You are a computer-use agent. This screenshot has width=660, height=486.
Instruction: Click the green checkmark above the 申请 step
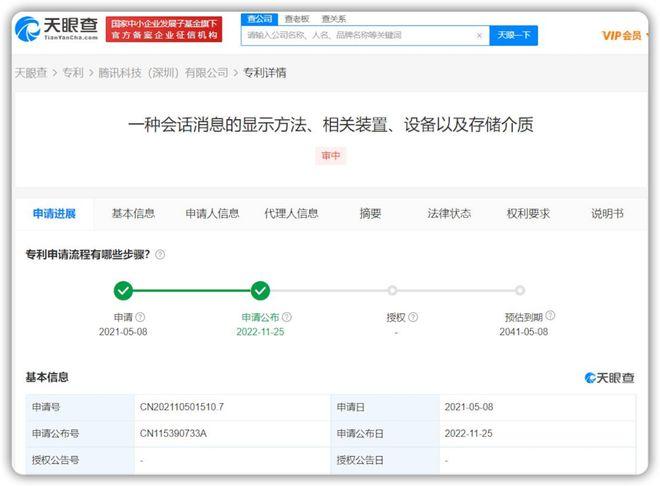coord(123,290)
